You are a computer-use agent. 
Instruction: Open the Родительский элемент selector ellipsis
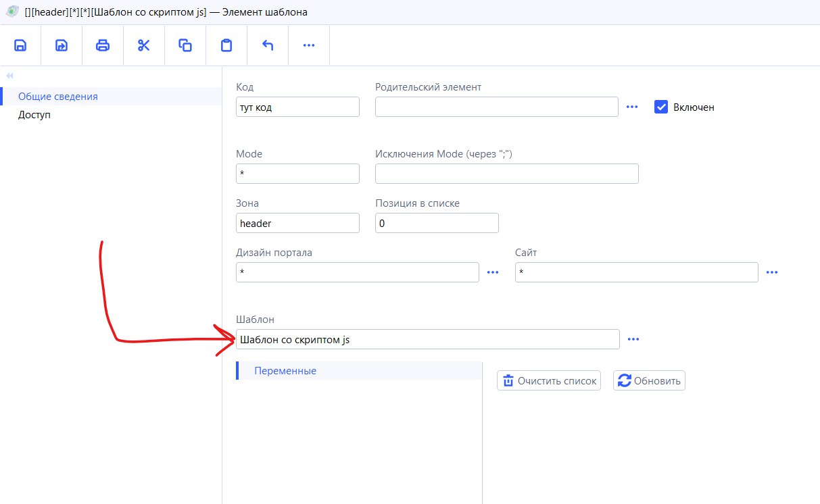click(x=632, y=107)
